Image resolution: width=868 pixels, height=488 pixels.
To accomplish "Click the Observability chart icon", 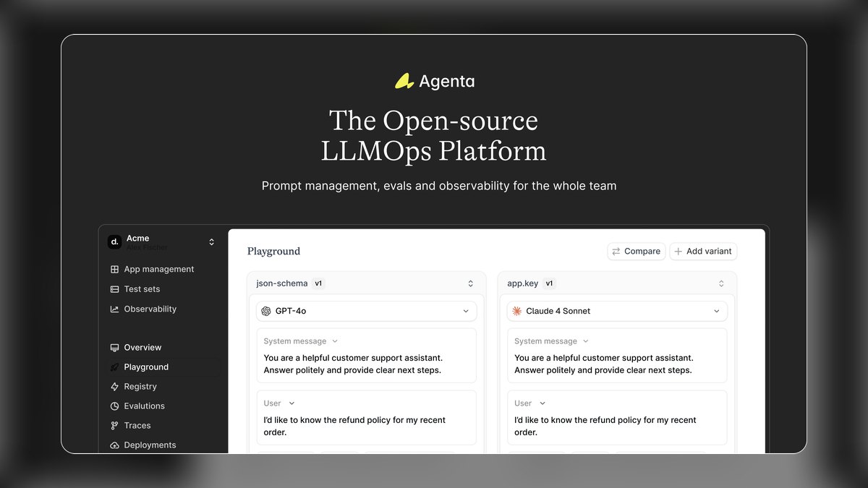I will tap(114, 309).
